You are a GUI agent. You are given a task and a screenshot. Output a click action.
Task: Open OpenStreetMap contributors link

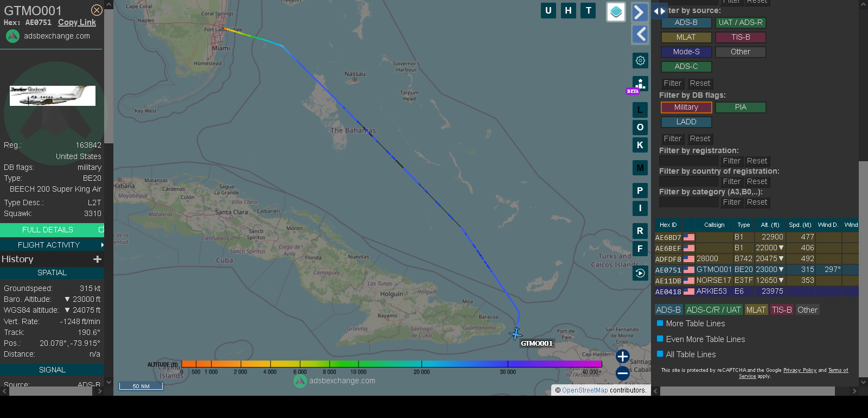tap(585, 390)
